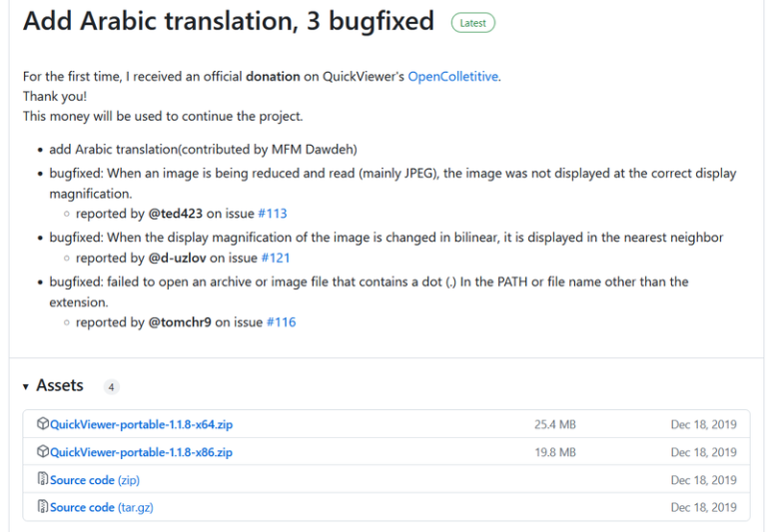This screenshot has width=767, height=532.
Task: Visit @ted423 user profile
Action: pyautogui.click(x=175, y=213)
